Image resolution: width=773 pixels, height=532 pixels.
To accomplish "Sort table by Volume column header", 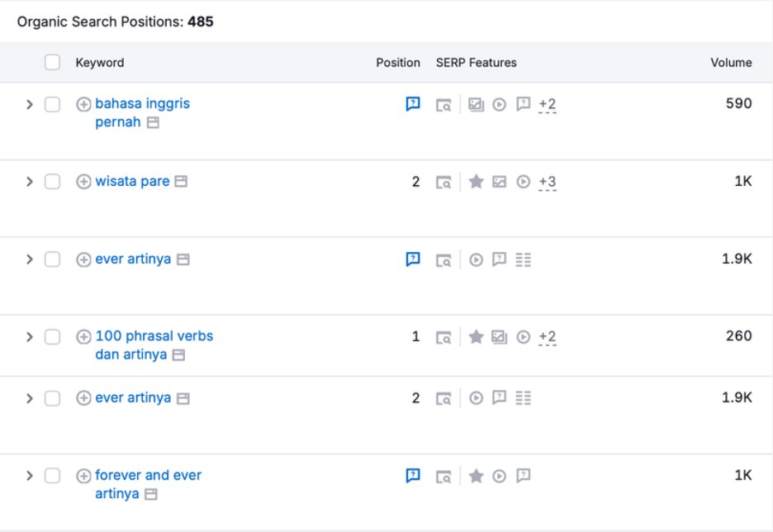I will 731,63.
